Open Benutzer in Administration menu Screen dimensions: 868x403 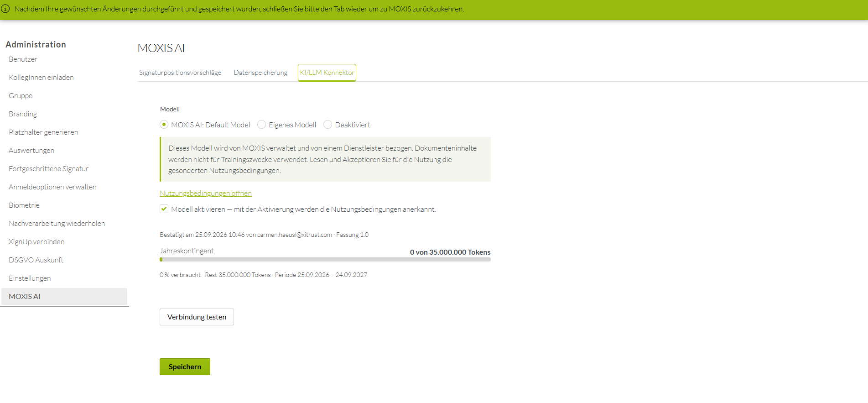[23, 59]
